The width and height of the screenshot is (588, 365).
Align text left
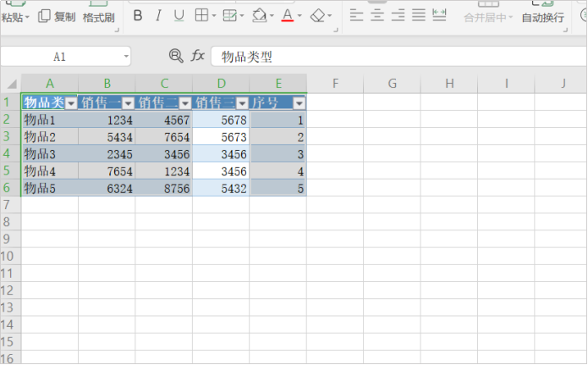pos(356,15)
